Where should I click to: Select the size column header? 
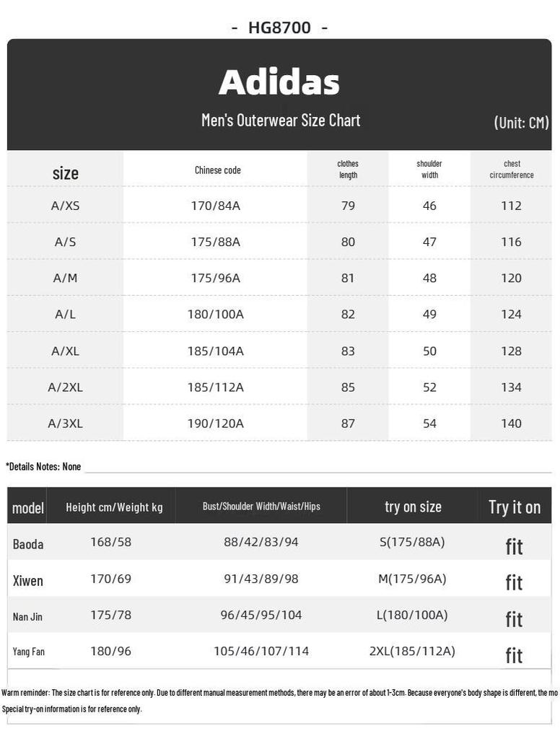[66, 173]
